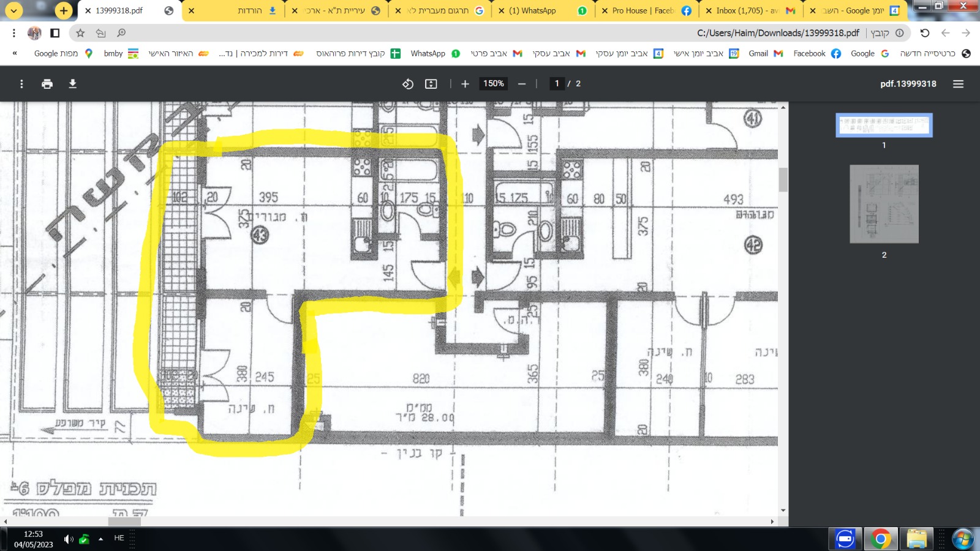Zoom out with the minus icon
This screenshot has width=980, height=551.
pos(522,84)
